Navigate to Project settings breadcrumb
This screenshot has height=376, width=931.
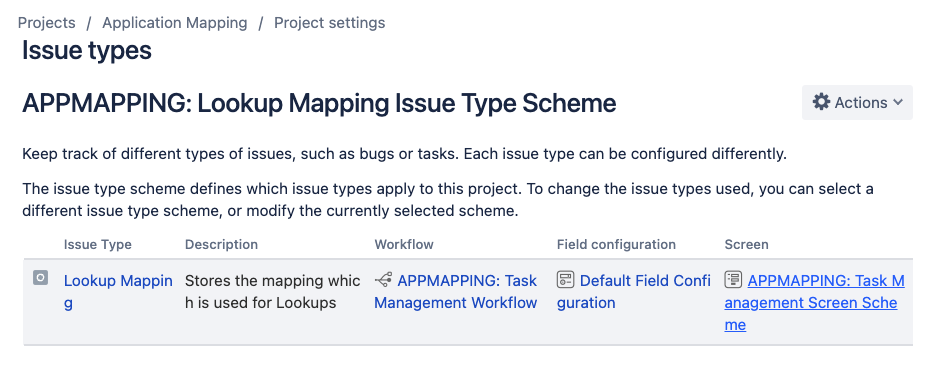[330, 23]
